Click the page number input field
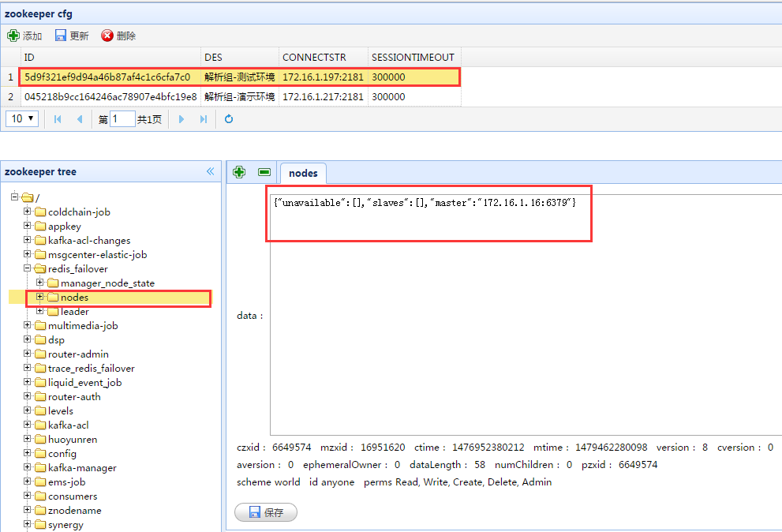 click(x=122, y=118)
